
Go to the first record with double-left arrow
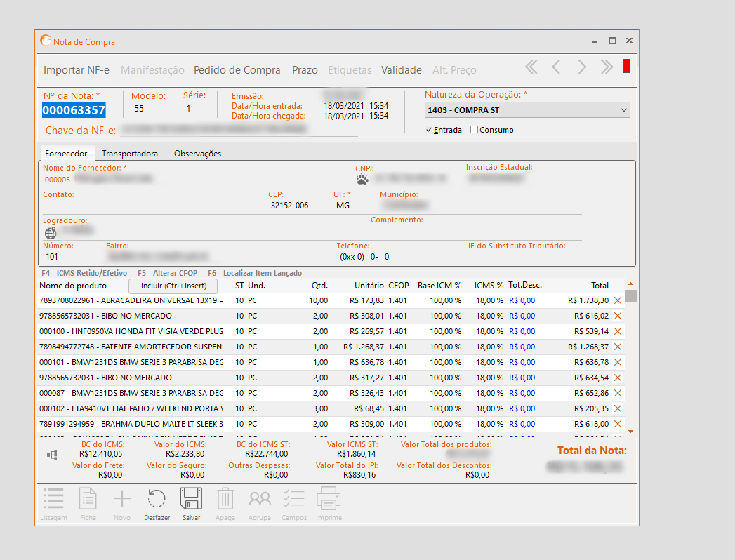coord(531,67)
